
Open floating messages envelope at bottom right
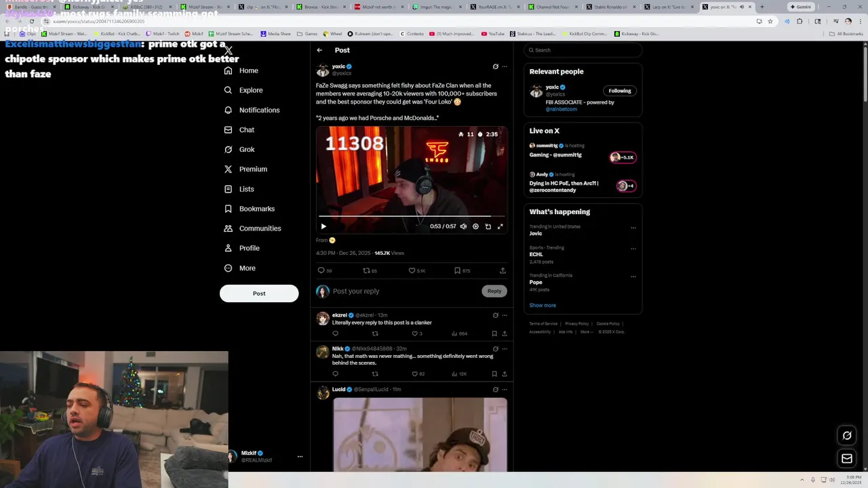pyautogui.click(x=847, y=459)
